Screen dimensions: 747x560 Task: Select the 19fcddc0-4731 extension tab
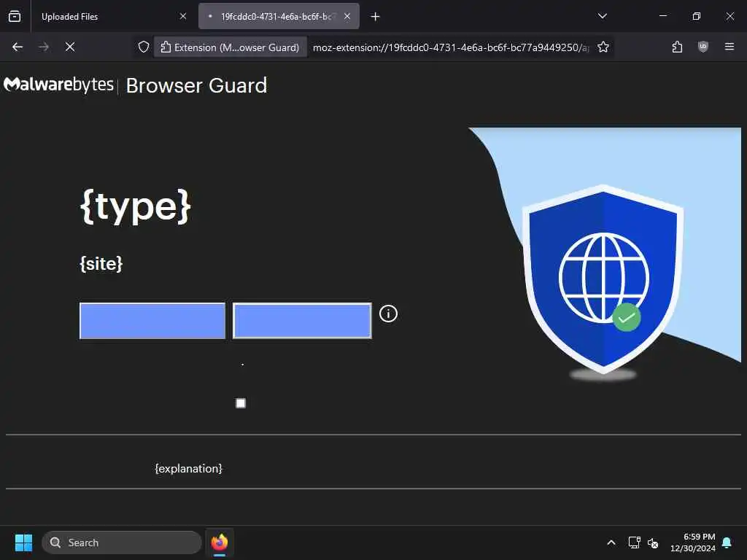(x=279, y=16)
